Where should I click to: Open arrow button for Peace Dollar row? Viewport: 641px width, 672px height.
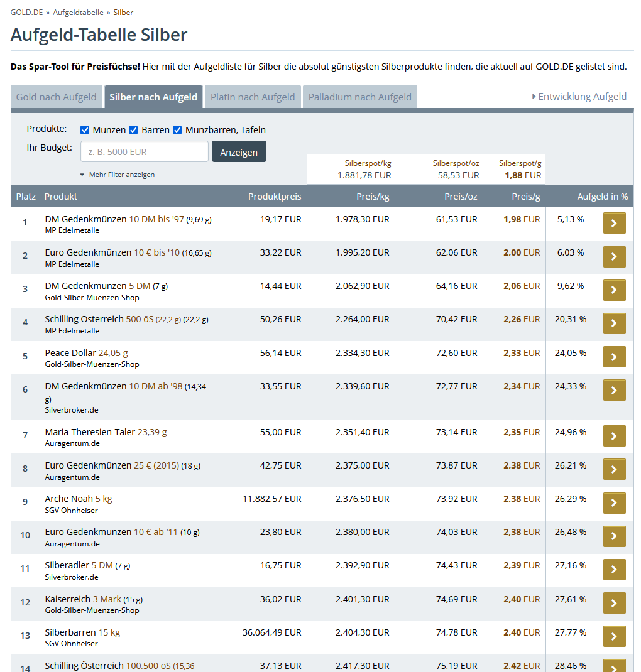(614, 357)
